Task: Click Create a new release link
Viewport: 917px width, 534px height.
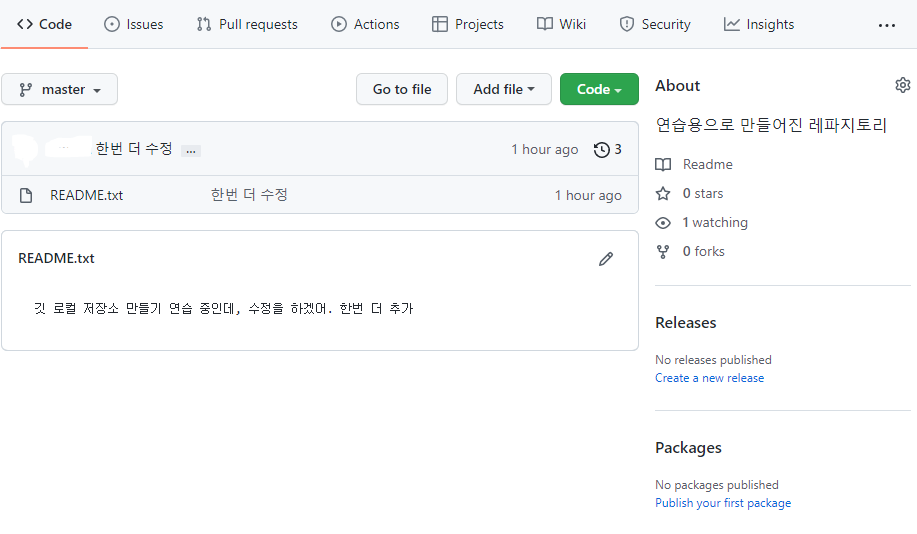Action: pos(709,378)
